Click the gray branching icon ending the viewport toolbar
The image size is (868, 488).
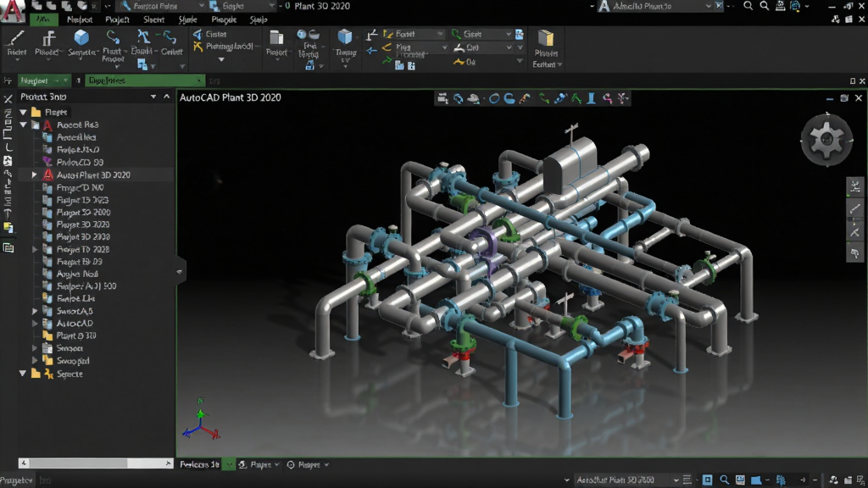(623, 98)
